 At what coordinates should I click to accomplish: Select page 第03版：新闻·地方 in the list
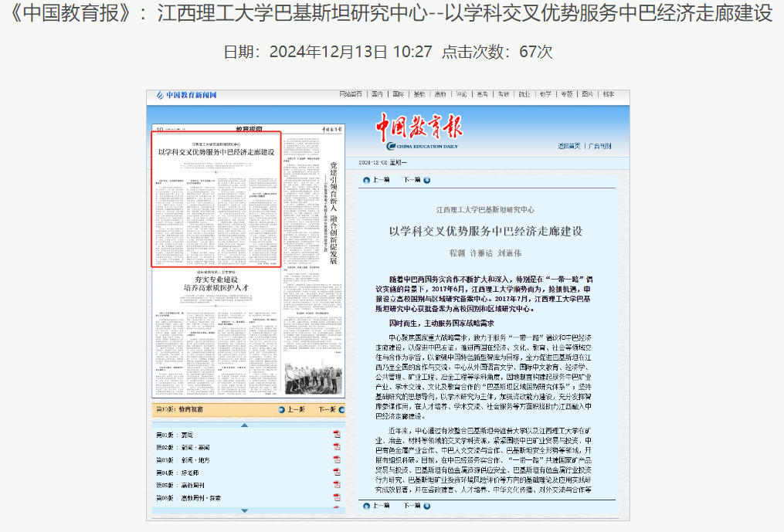(x=183, y=460)
